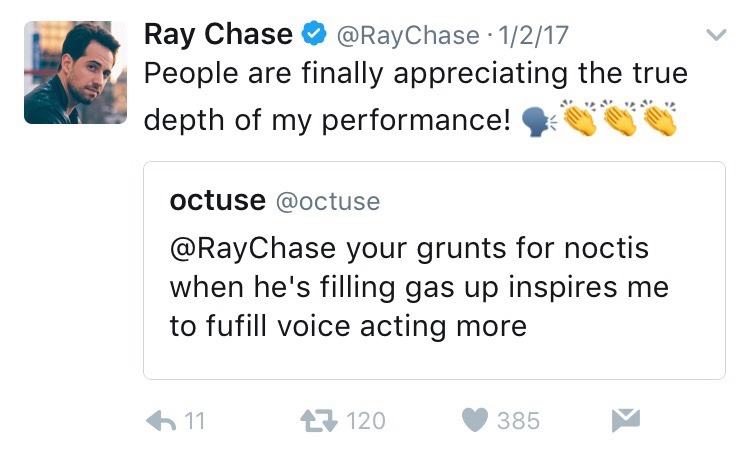Screen dimensions: 750x457
Task: Click the Ray Chase display name
Action: point(219,35)
